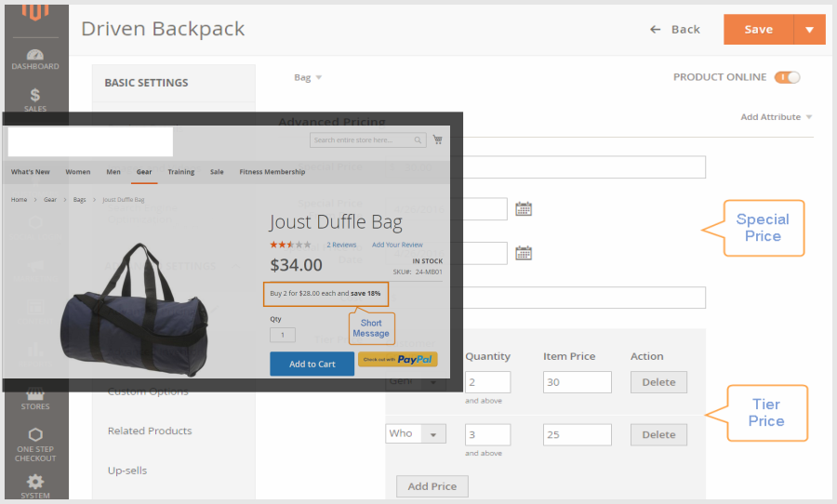Open the Dashboard section in sidebar

pyautogui.click(x=35, y=60)
